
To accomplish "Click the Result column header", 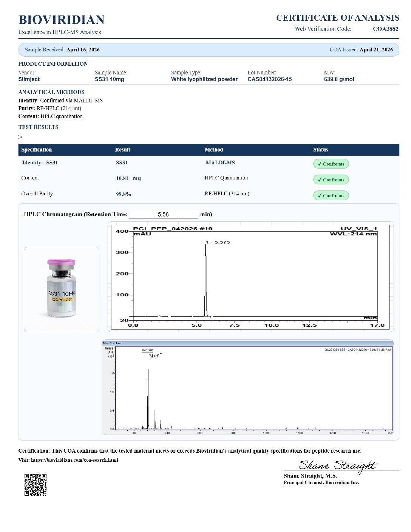I will 123,150.
